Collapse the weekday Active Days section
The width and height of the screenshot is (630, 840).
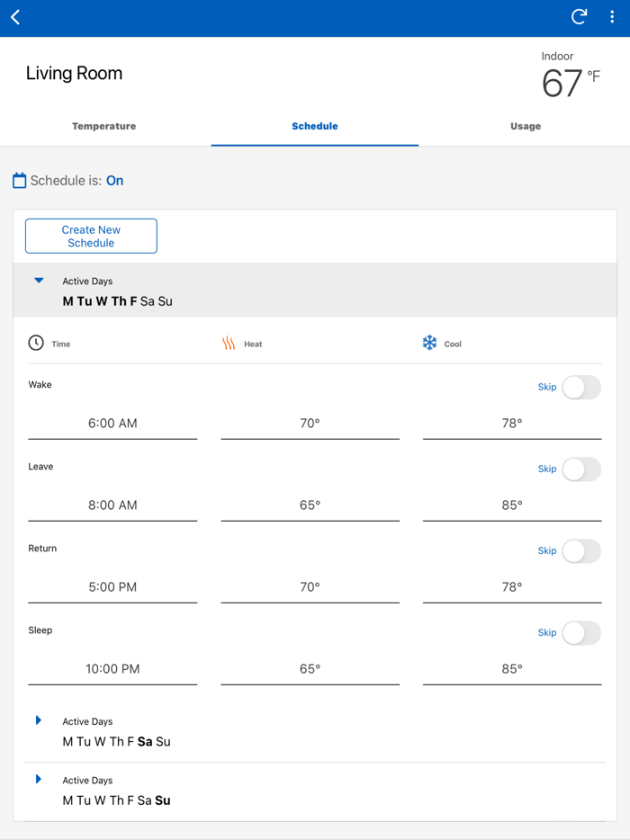point(39,281)
